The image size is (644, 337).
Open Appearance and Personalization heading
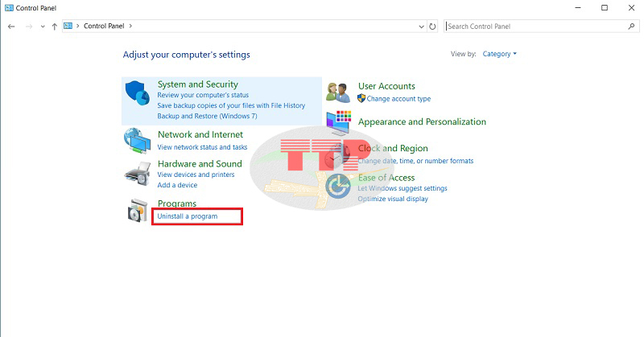(422, 122)
